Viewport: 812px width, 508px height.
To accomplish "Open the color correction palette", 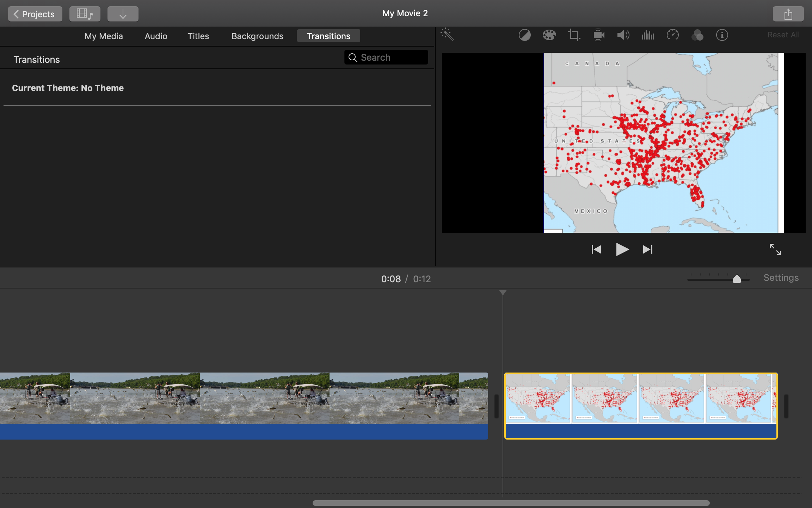I will (549, 35).
